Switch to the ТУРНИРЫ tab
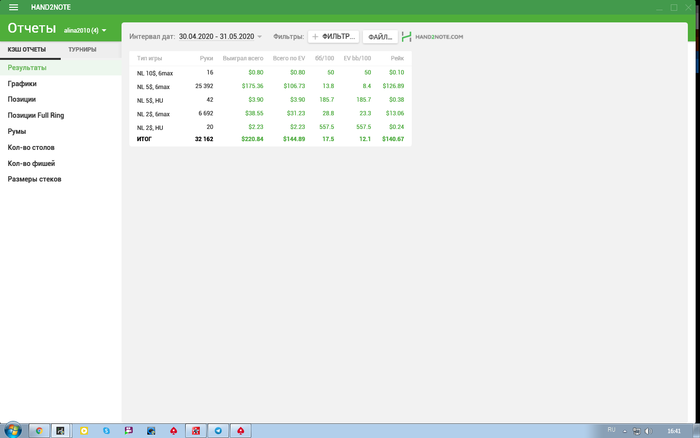This screenshot has width=700, height=438. click(x=82, y=50)
